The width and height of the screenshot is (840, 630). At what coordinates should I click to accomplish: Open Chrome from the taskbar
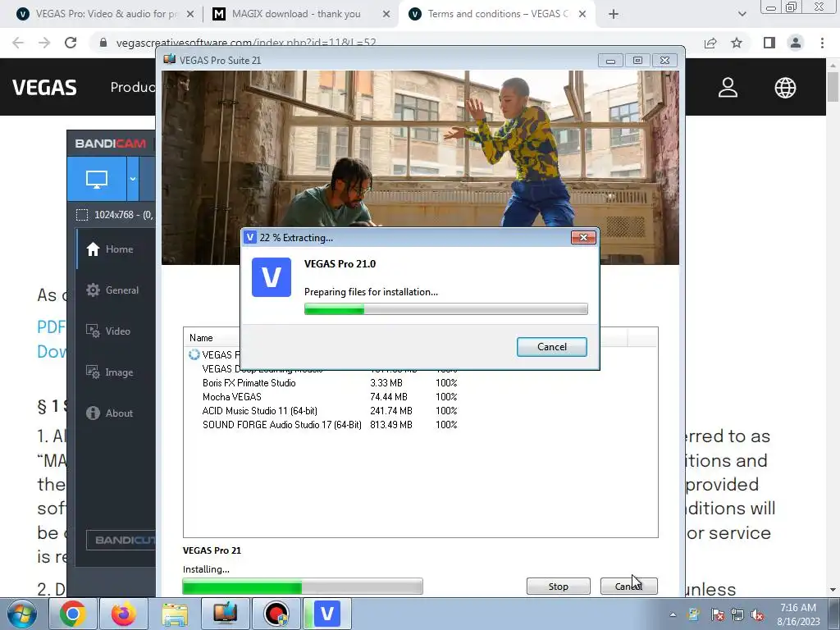pyautogui.click(x=73, y=614)
